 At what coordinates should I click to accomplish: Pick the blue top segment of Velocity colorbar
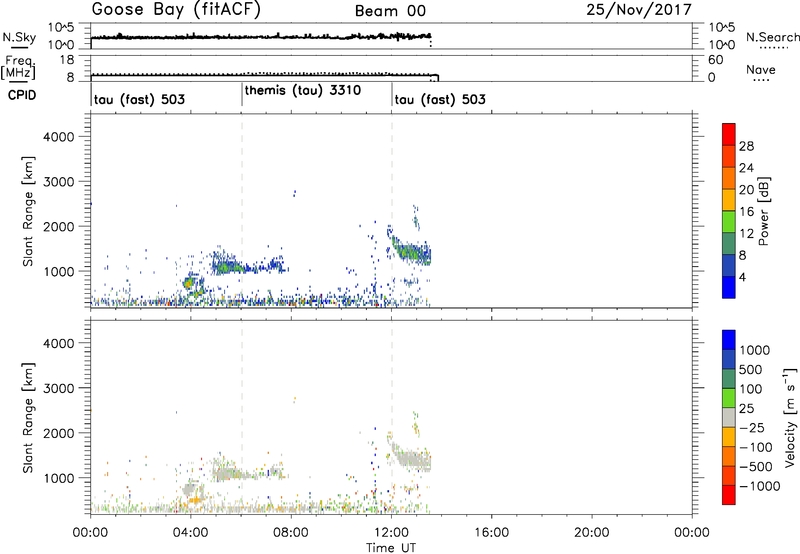(x=729, y=340)
